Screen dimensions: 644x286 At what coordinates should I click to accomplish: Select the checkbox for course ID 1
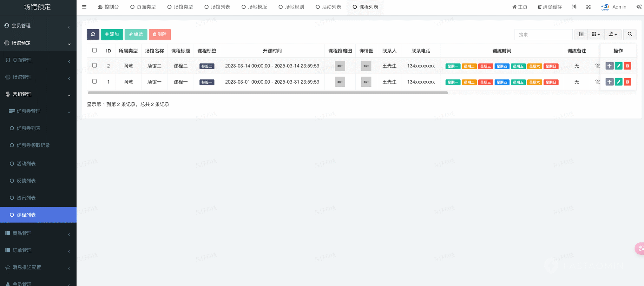[x=95, y=82]
